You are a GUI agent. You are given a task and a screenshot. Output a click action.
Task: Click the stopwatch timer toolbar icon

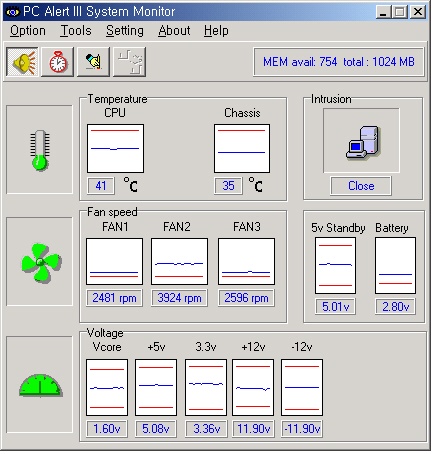(x=58, y=62)
